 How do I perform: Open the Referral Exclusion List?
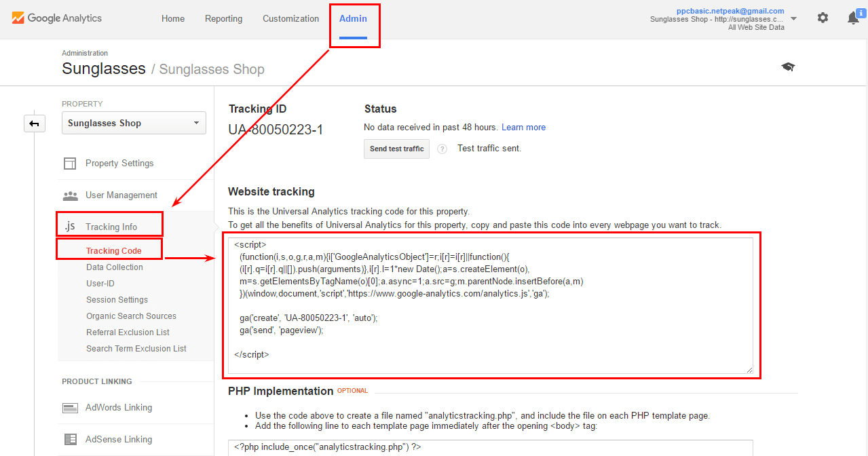pyautogui.click(x=128, y=332)
